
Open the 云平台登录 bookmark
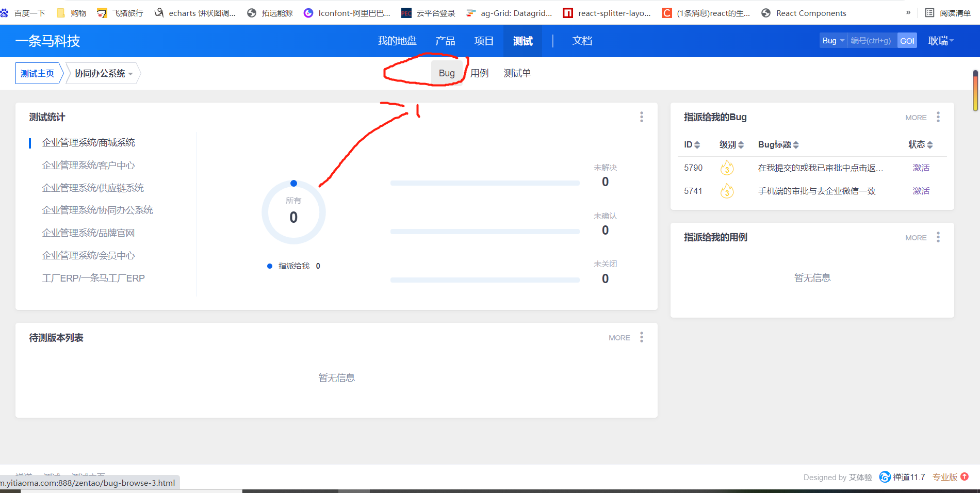click(428, 13)
